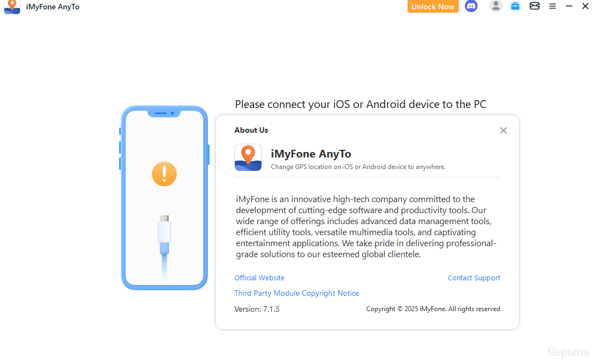Click the envelope feedback icon
This screenshot has width=595, height=364.
(x=534, y=6)
